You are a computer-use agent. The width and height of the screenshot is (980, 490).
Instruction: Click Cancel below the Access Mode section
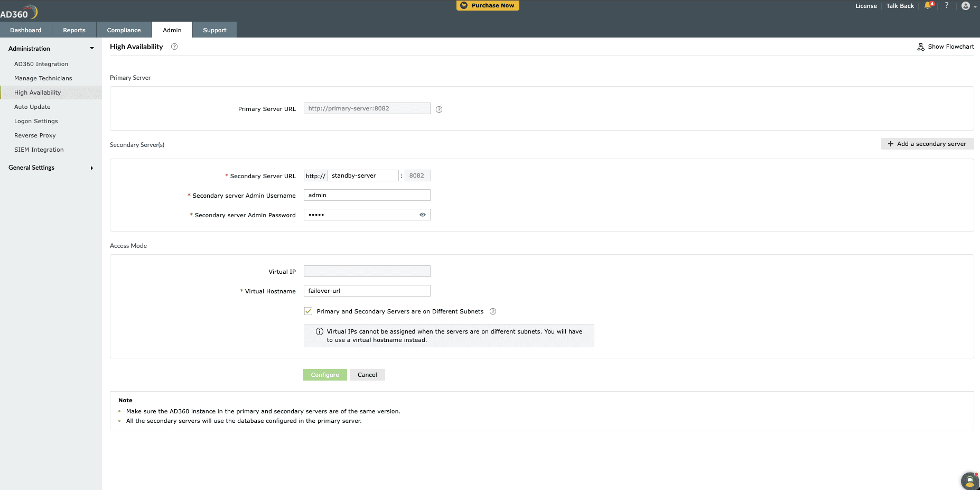[367, 374]
